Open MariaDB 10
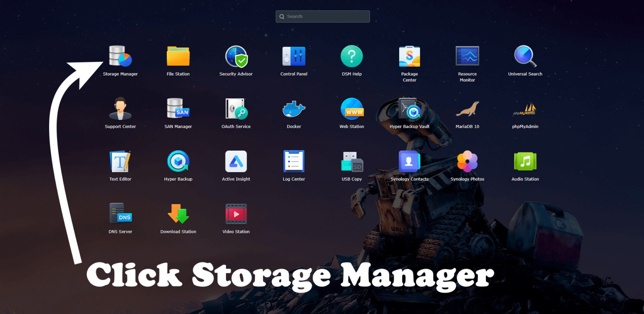 [467, 108]
